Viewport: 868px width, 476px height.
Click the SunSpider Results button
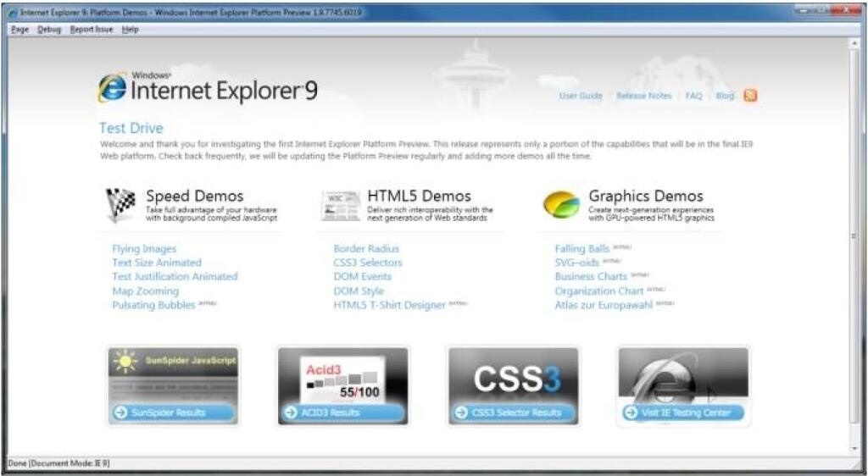[x=173, y=412]
